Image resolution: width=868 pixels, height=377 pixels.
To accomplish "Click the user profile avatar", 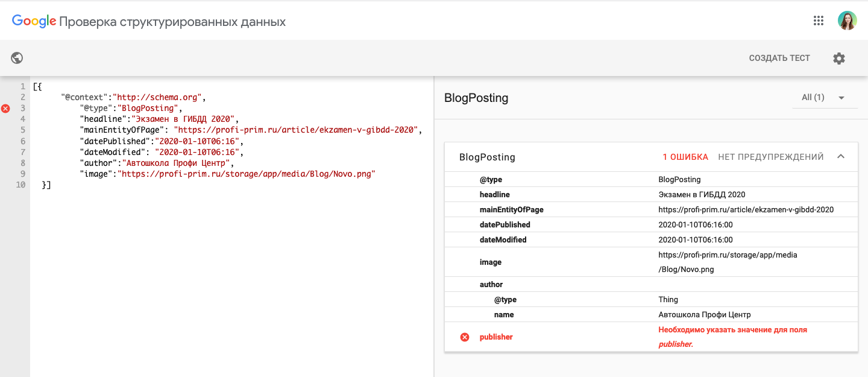I will (x=847, y=21).
